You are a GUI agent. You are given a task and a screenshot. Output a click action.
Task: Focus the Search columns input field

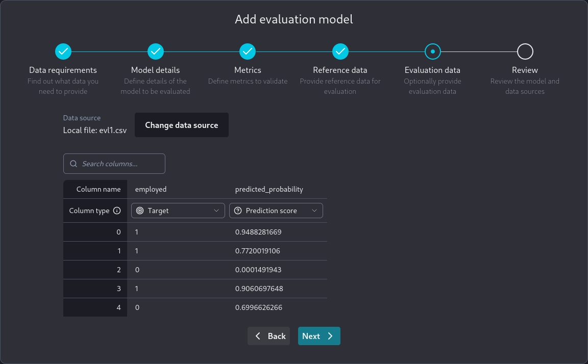pyautogui.click(x=120, y=164)
